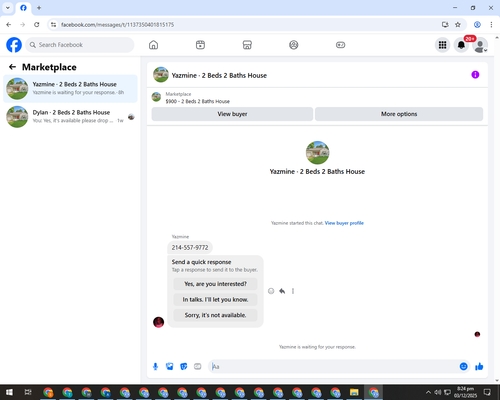Choose a sticker icon
The image size is (500, 400).
(184, 367)
